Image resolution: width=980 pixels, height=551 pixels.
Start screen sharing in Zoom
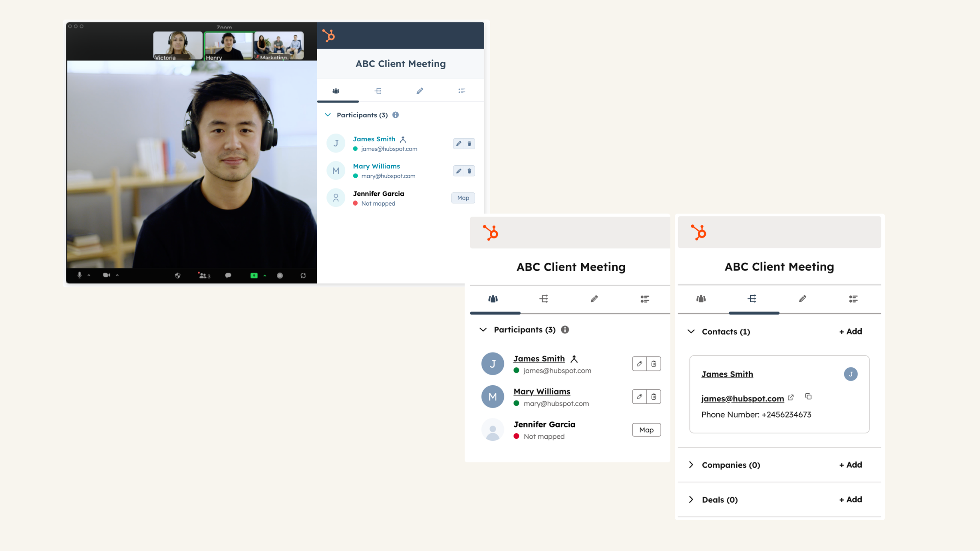pos(253,275)
